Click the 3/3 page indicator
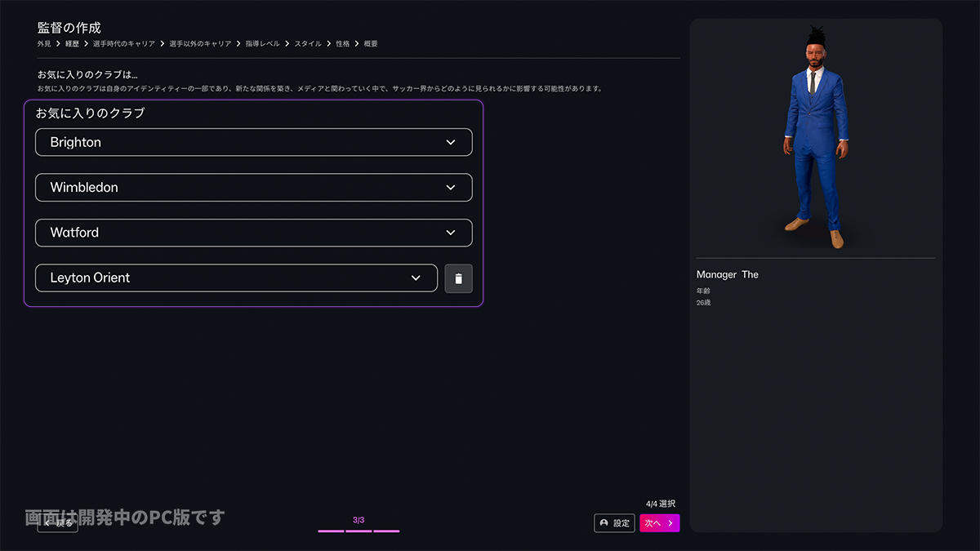Image resolution: width=980 pixels, height=551 pixels. click(x=359, y=520)
